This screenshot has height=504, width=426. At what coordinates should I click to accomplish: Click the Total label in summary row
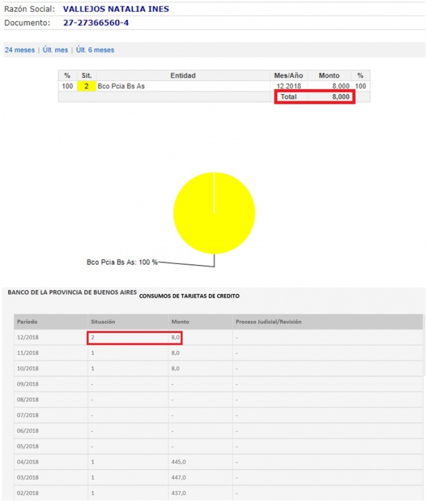[289, 97]
